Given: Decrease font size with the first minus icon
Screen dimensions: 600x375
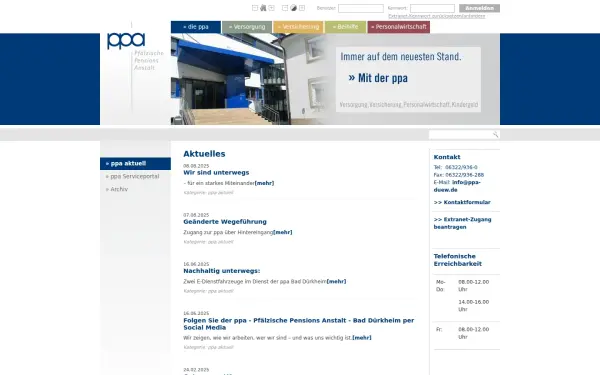Looking at the screenshot, I should click(x=255, y=8).
